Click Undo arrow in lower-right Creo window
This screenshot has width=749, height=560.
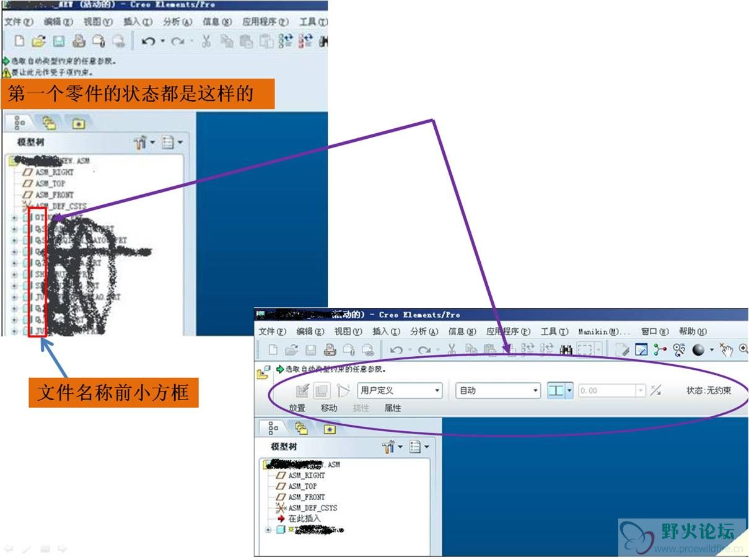pyautogui.click(x=396, y=351)
